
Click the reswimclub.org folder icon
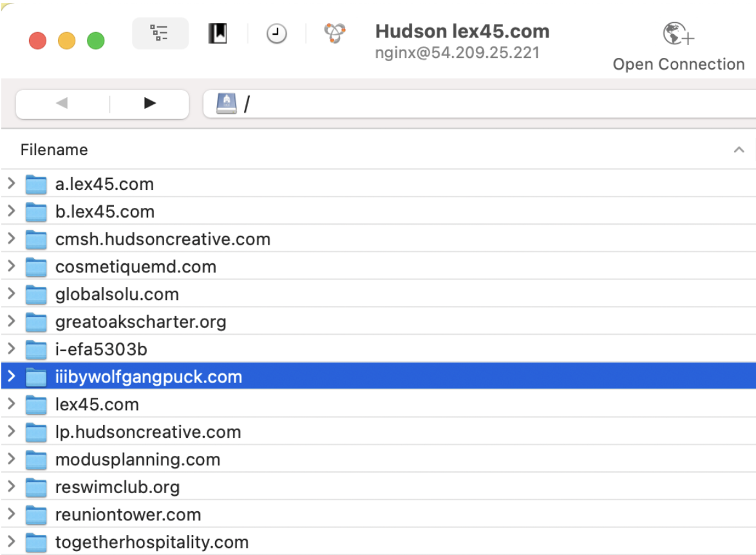36,487
